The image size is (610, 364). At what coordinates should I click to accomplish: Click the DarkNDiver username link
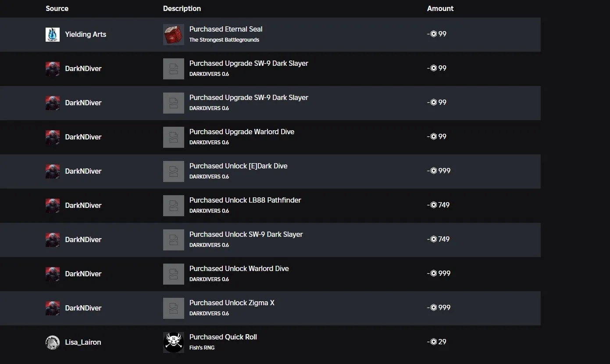click(83, 68)
